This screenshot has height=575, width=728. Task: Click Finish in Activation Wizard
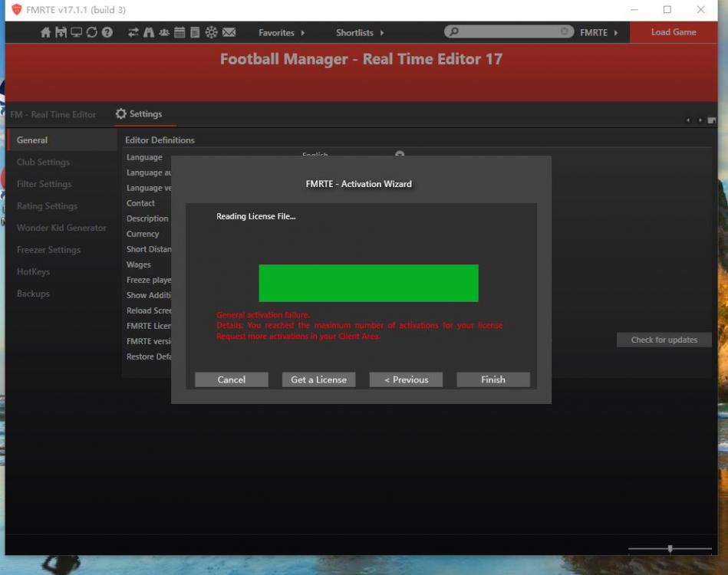[x=492, y=379]
